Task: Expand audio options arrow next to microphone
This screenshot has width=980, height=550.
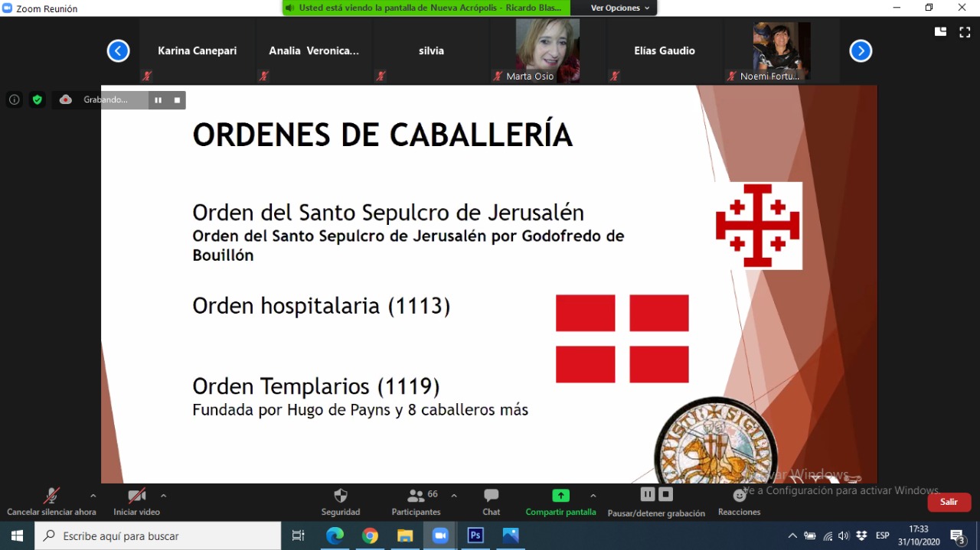Action: [93, 496]
